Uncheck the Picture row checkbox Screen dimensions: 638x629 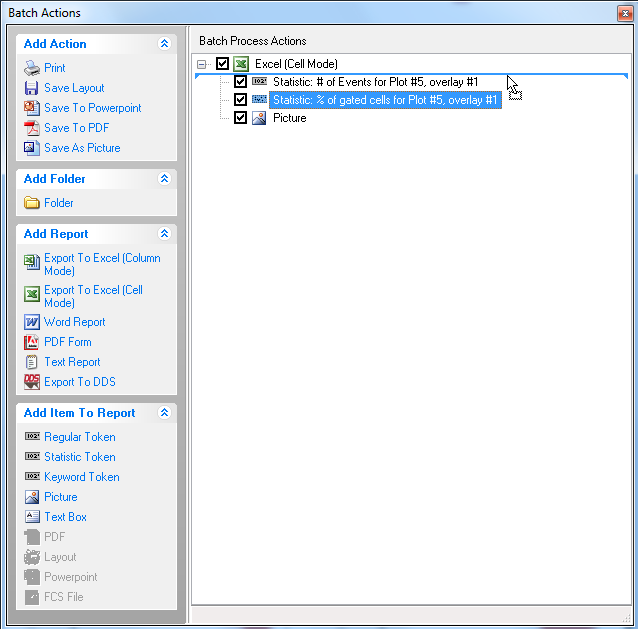click(240, 118)
